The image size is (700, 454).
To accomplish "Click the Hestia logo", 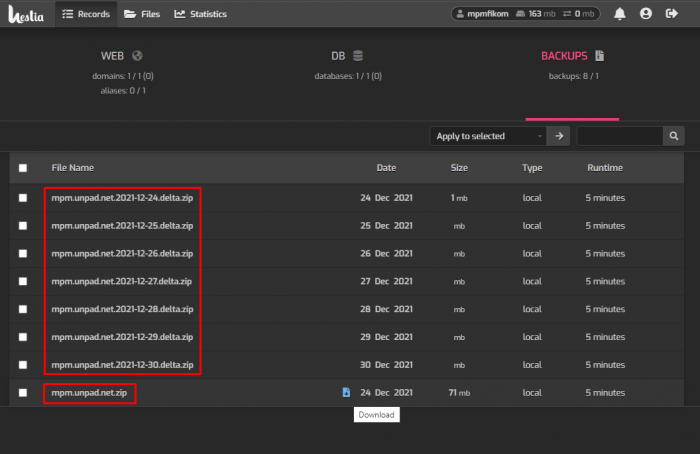I will (26, 14).
